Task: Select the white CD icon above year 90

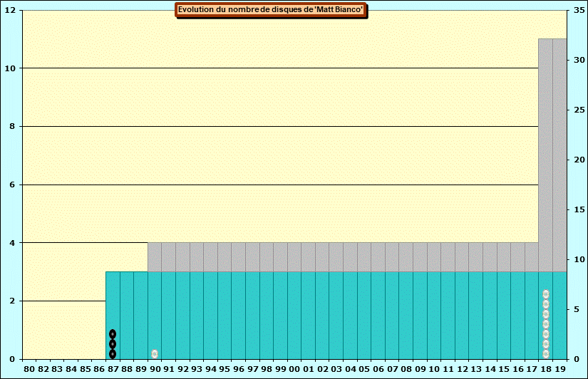Action: 155,354
